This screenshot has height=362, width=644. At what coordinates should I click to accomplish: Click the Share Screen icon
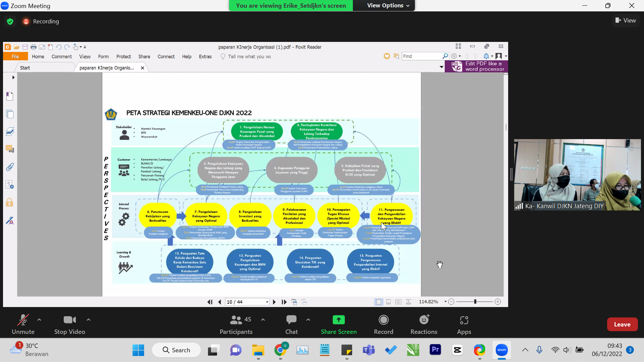338,320
